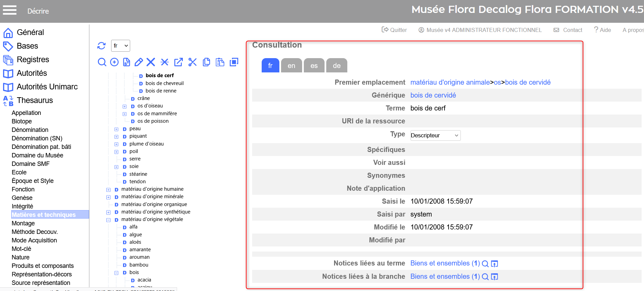The image size is (644, 291).
Task: Search notices linked to the term
Action: pos(485,264)
